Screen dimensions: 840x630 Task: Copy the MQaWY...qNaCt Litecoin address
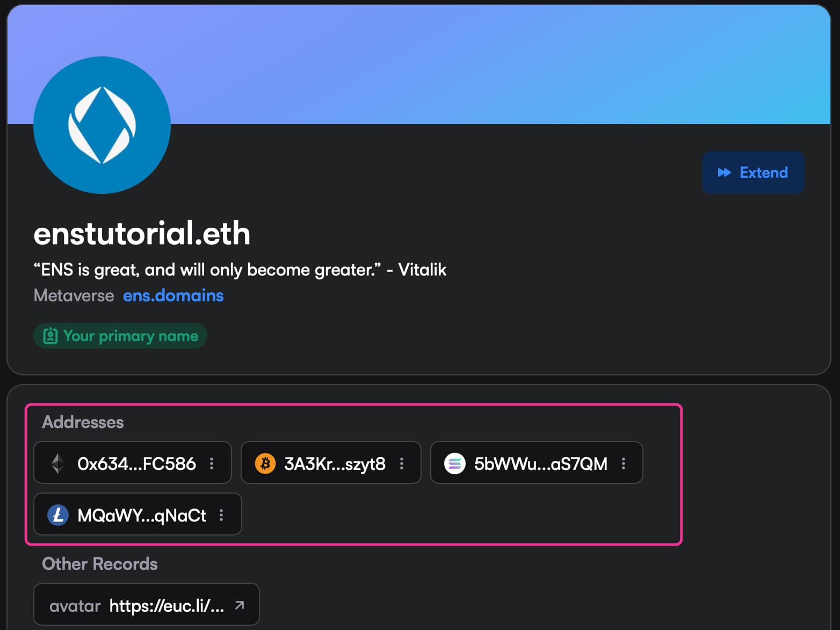(x=142, y=515)
